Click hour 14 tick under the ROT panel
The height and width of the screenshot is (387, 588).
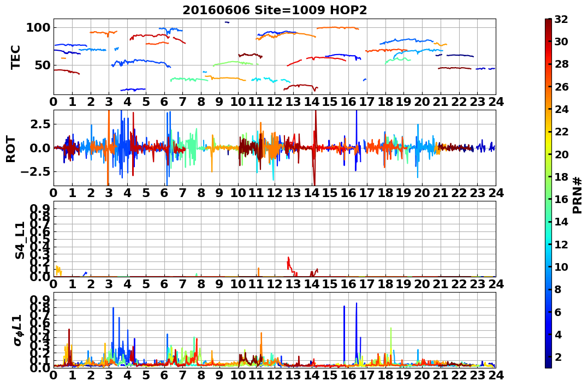click(x=312, y=193)
